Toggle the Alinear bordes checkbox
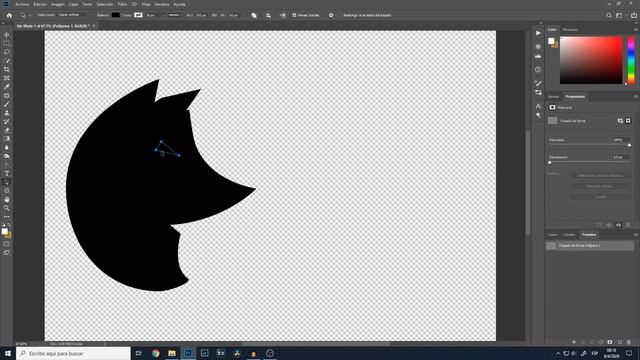Viewport: 640px width, 360px height. pos(294,15)
